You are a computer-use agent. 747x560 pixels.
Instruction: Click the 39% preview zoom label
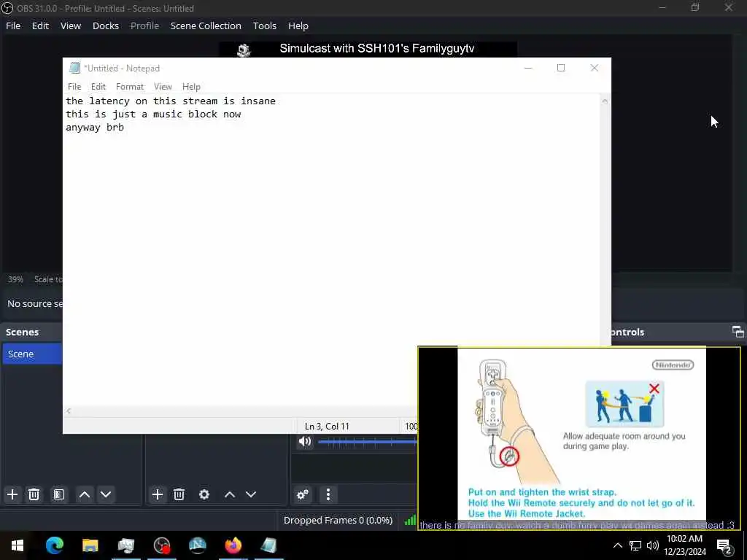pos(15,279)
